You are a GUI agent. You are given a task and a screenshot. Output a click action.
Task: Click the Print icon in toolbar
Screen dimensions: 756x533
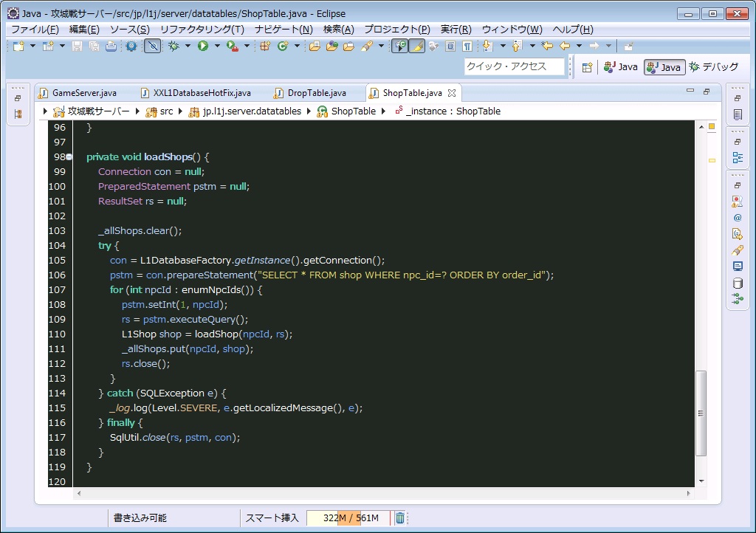click(111, 47)
